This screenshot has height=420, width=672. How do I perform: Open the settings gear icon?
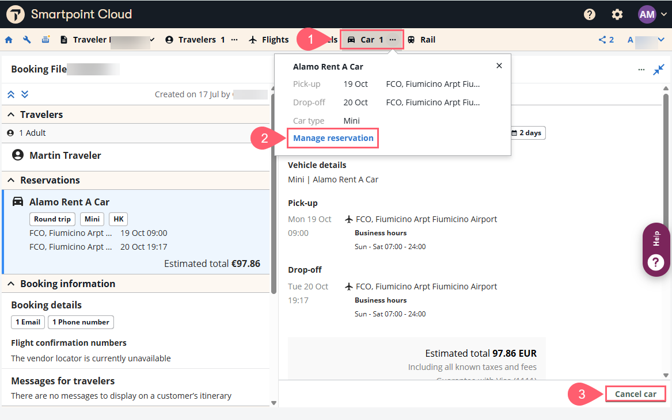pos(617,15)
